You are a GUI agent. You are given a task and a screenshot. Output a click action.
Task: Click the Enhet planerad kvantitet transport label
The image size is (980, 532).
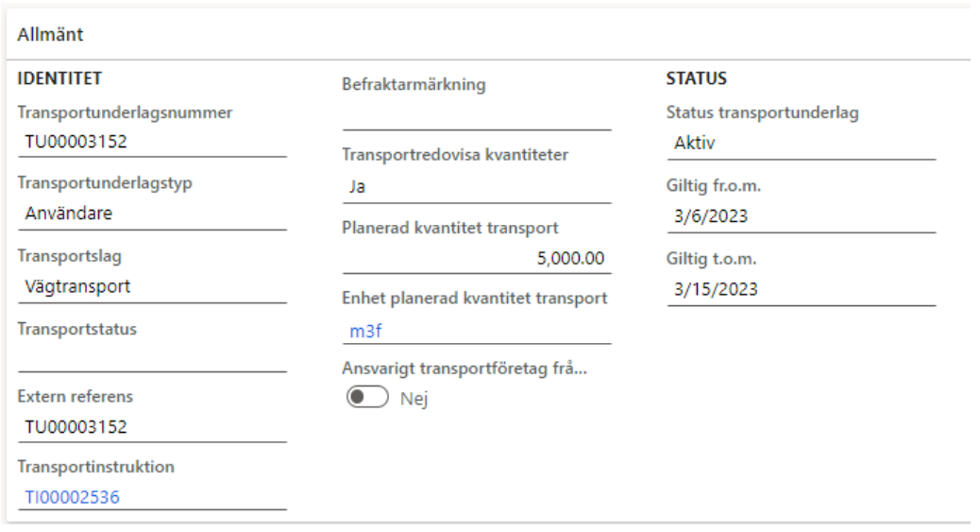coord(473,299)
